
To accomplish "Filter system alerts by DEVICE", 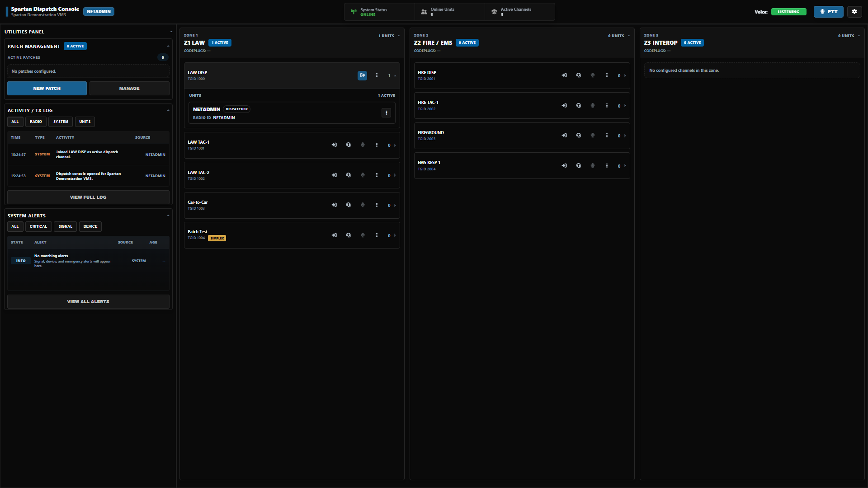I will [90, 226].
